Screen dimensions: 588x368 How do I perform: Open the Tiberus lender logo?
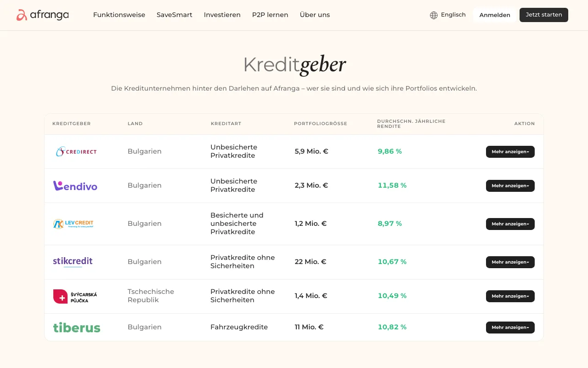(x=77, y=328)
